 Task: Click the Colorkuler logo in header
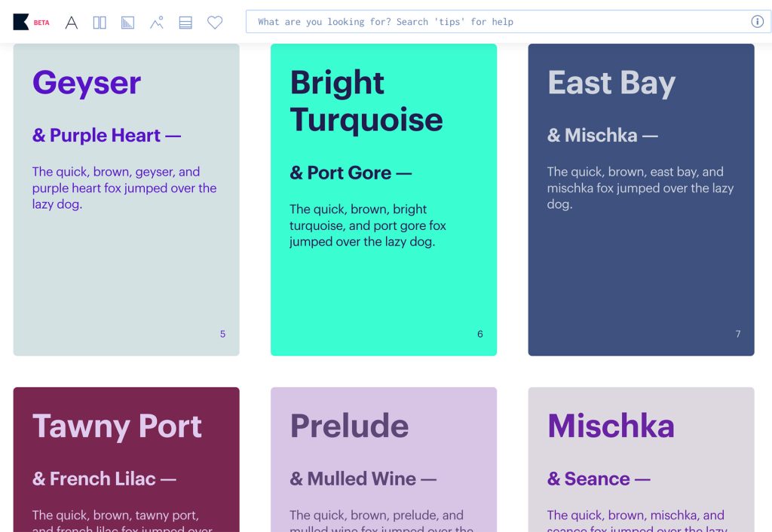[21, 22]
